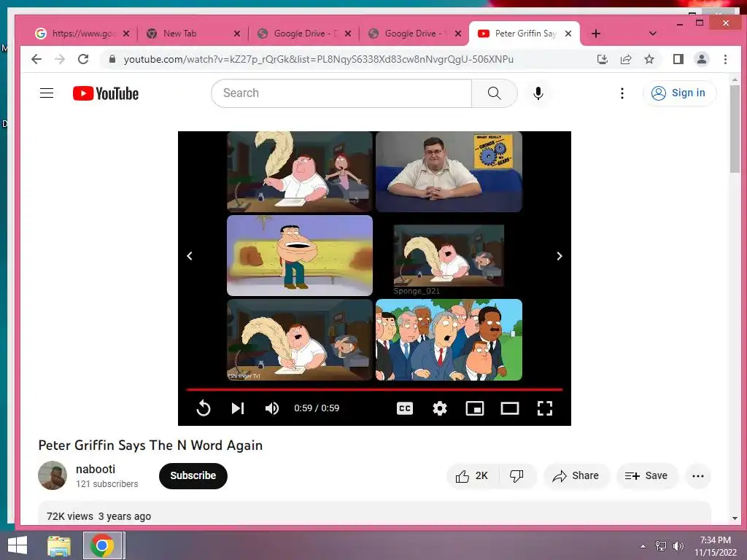Show hidden system tray icons
The image size is (747, 560).
tap(643, 546)
